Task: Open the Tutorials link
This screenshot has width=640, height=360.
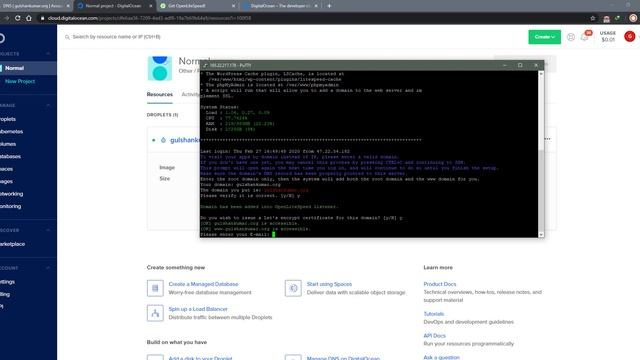Action: coord(433,314)
